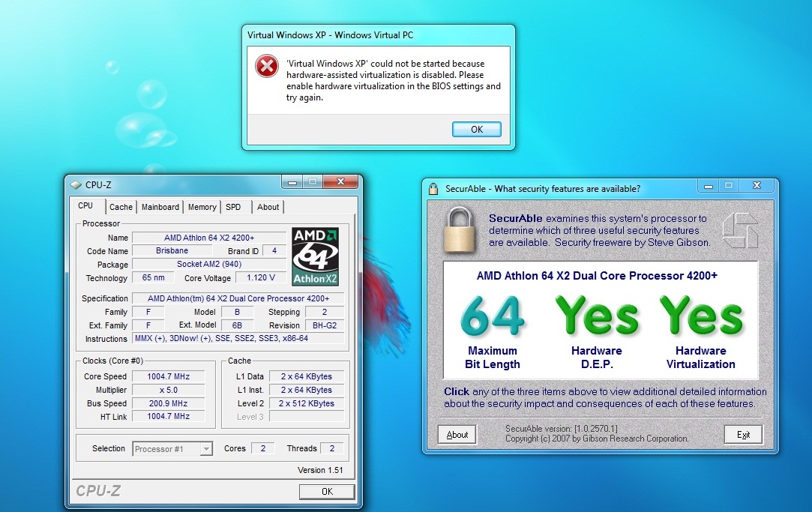
Task: Click the Bus Speed value 200.9 MHz
Action: click(168, 403)
